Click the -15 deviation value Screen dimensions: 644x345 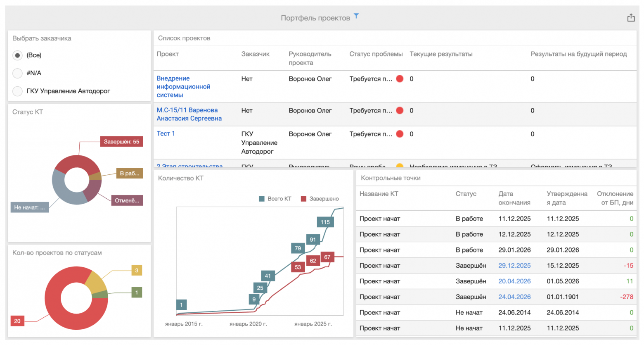[x=628, y=266]
